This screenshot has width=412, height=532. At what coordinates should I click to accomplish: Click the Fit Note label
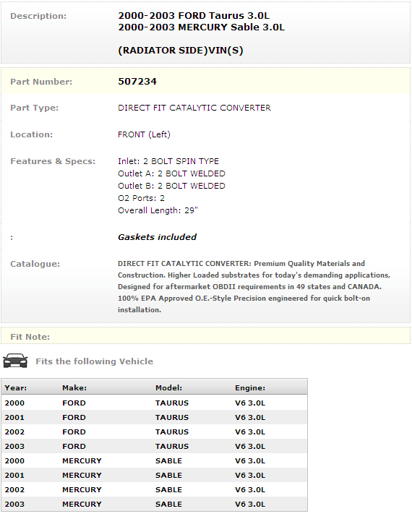(x=30, y=337)
